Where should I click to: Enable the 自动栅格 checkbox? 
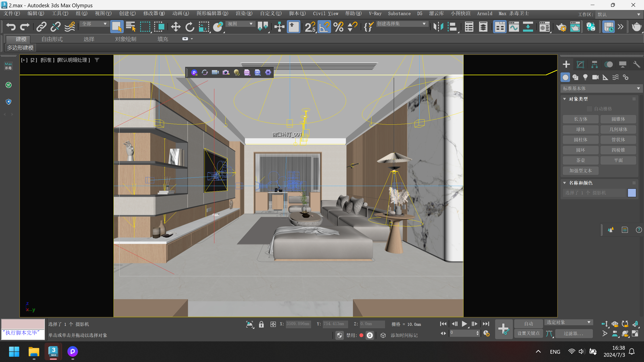589,109
